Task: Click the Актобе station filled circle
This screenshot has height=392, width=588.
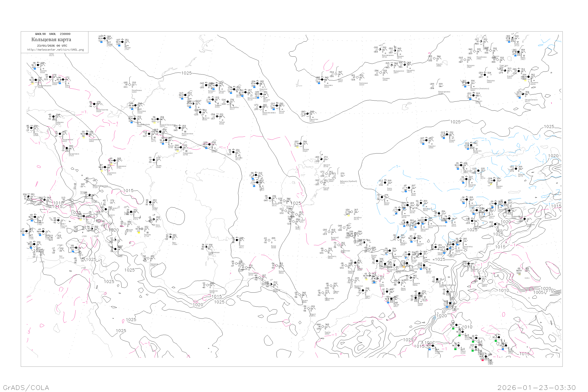Action: [277, 105]
